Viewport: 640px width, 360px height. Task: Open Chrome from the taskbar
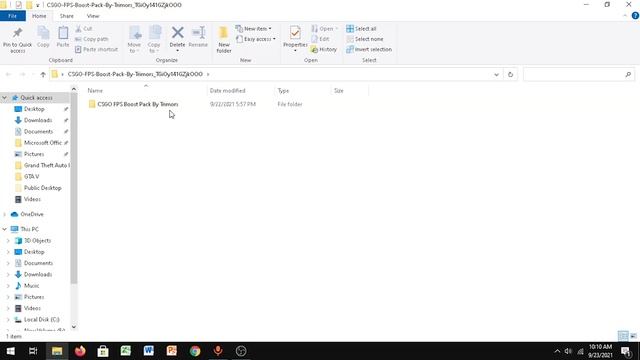[195, 351]
